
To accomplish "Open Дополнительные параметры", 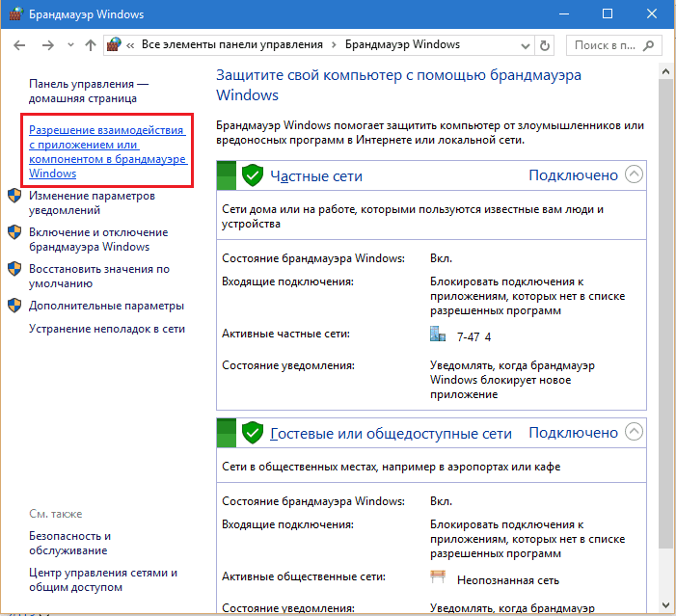I will [x=106, y=306].
